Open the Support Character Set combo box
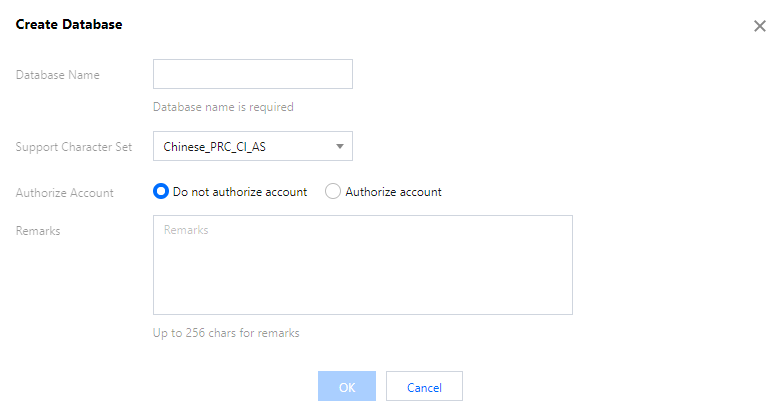Screen dimensions: 783x417 click(253, 146)
